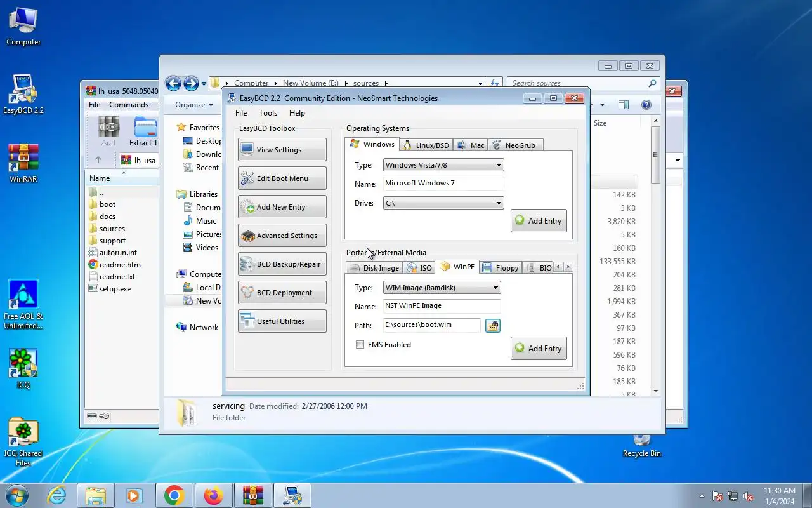Click the browse icon beside Path field
Image resolution: width=812 pixels, height=508 pixels.
click(493, 325)
